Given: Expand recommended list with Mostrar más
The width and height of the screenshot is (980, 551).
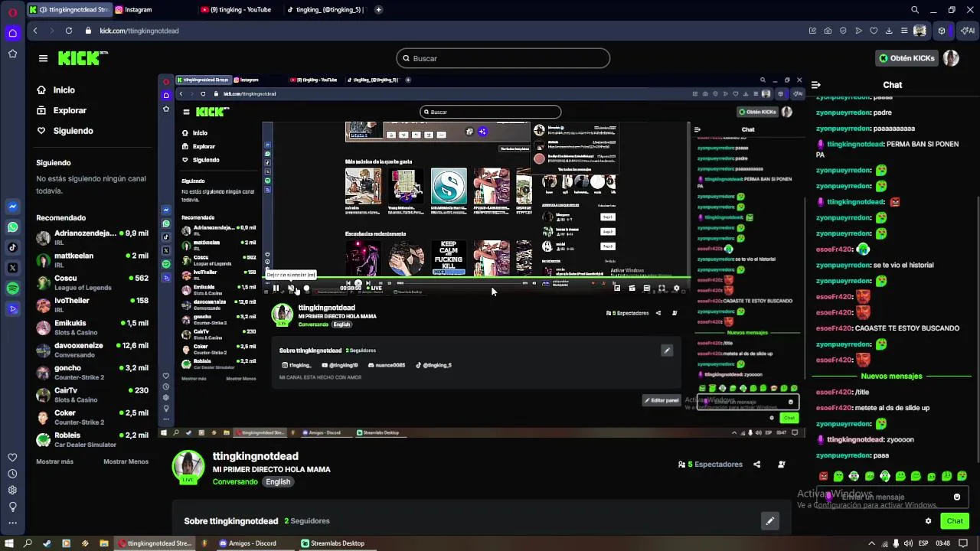Looking at the screenshot, I should click(55, 461).
